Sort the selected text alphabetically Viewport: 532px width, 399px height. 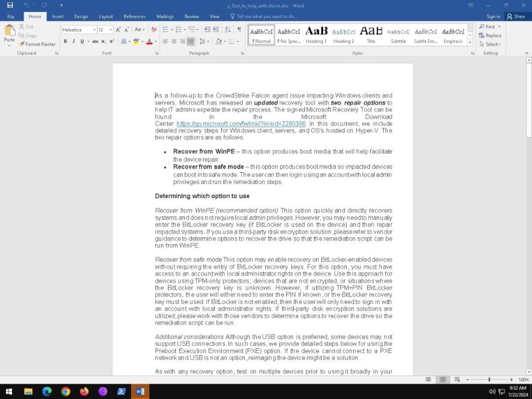(x=228, y=30)
